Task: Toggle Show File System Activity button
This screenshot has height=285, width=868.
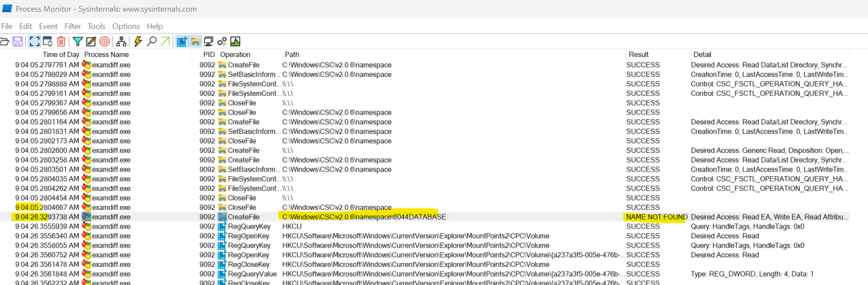Action: pyautogui.click(x=195, y=41)
